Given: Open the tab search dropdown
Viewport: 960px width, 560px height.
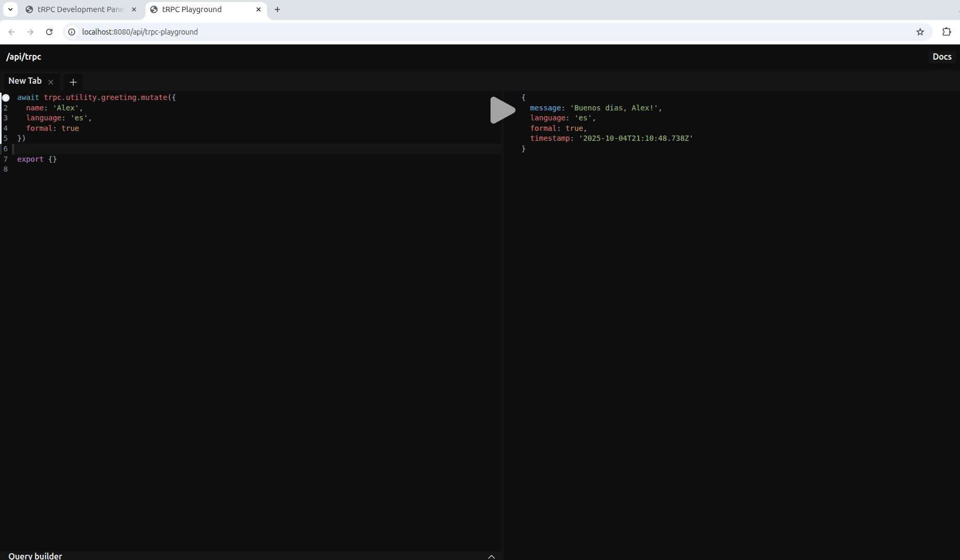Looking at the screenshot, I should [10, 9].
